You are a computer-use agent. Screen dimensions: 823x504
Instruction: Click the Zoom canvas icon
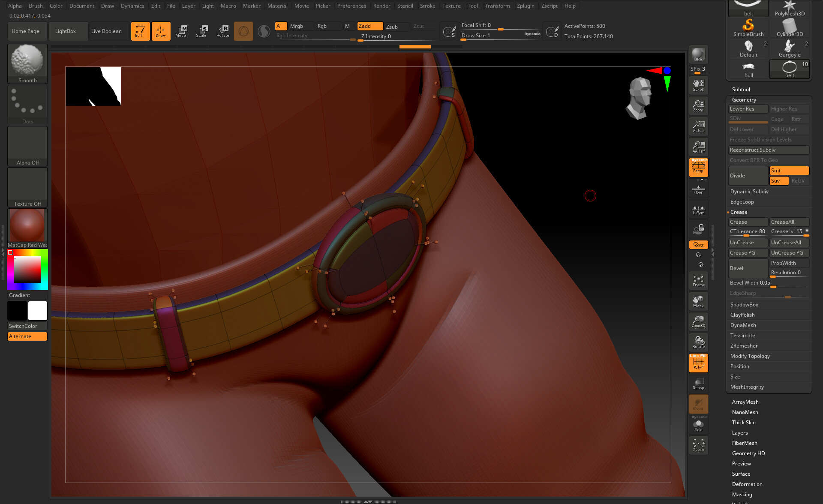tap(698, 106)
